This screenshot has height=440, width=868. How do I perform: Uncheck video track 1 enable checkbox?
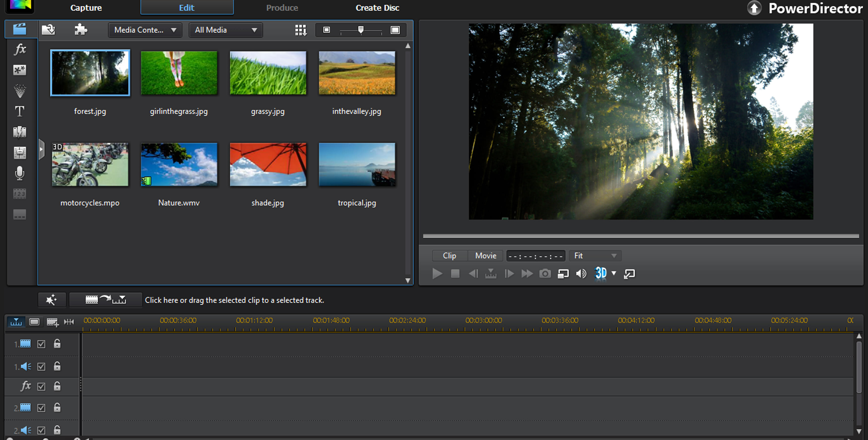pyautogui.click(x=41, y=344)
